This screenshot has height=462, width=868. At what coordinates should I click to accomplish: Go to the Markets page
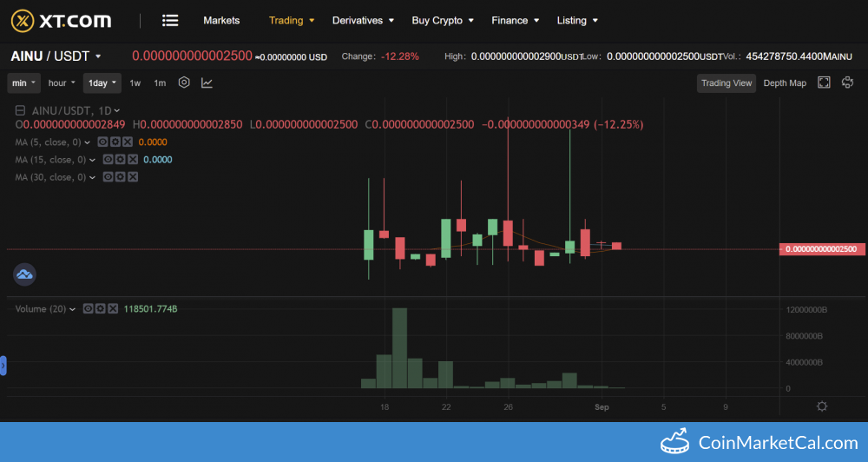point(221,20)
